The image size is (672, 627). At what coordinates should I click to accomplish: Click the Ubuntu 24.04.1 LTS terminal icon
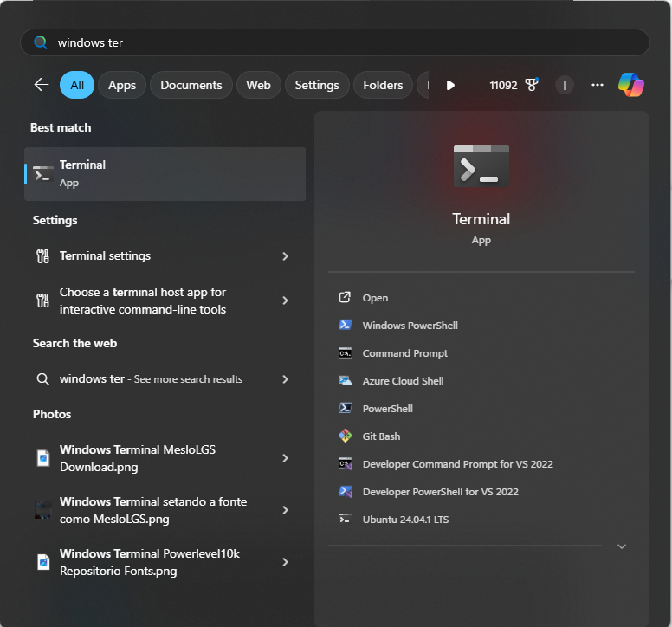346,519
